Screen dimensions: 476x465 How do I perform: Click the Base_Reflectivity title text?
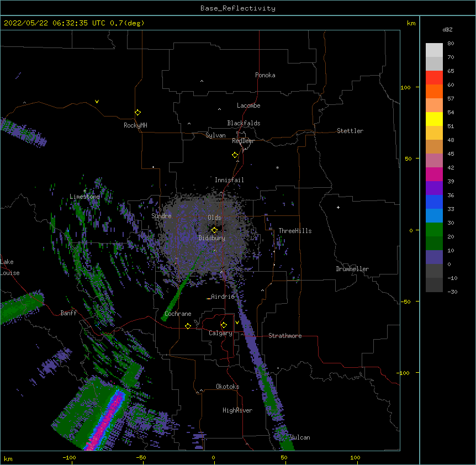[238, 8]
